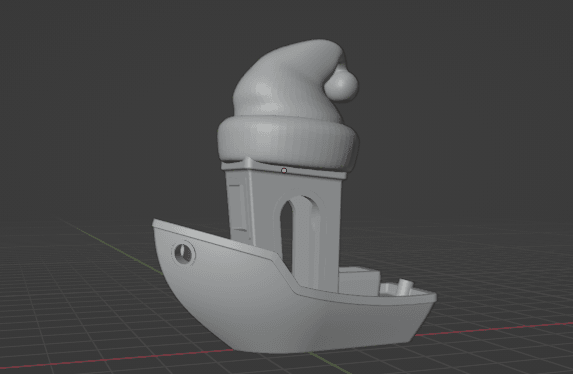Click the small origin point marker on cabin roof
This screenshot has height=374, width=573.
pyautogui.click(x=284, y=171)
